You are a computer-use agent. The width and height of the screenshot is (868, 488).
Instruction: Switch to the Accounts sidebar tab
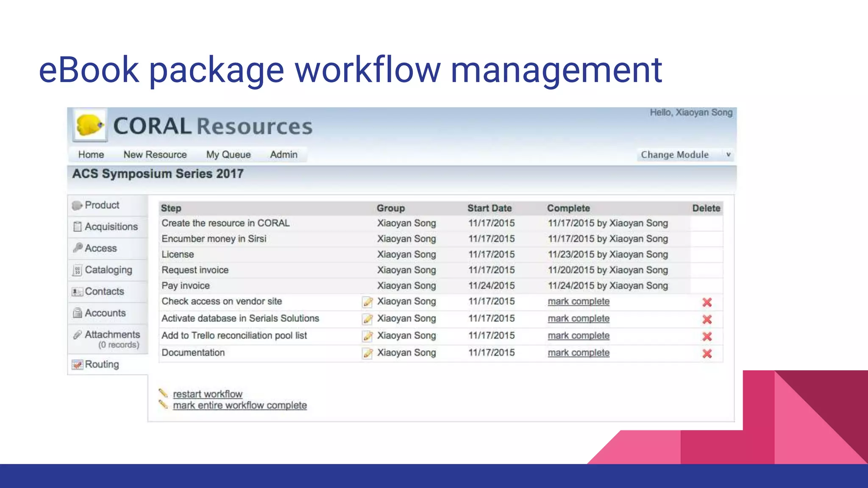(x=108, y=313)
